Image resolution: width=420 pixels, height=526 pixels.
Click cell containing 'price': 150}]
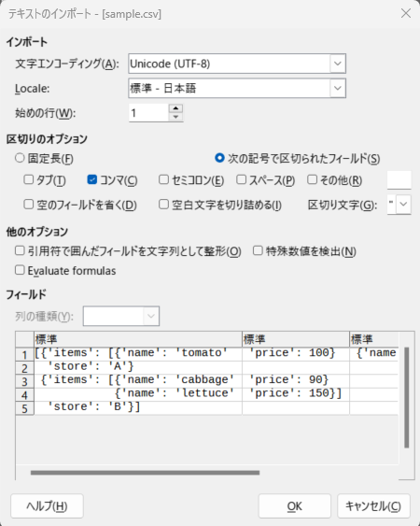coord(296,393)
